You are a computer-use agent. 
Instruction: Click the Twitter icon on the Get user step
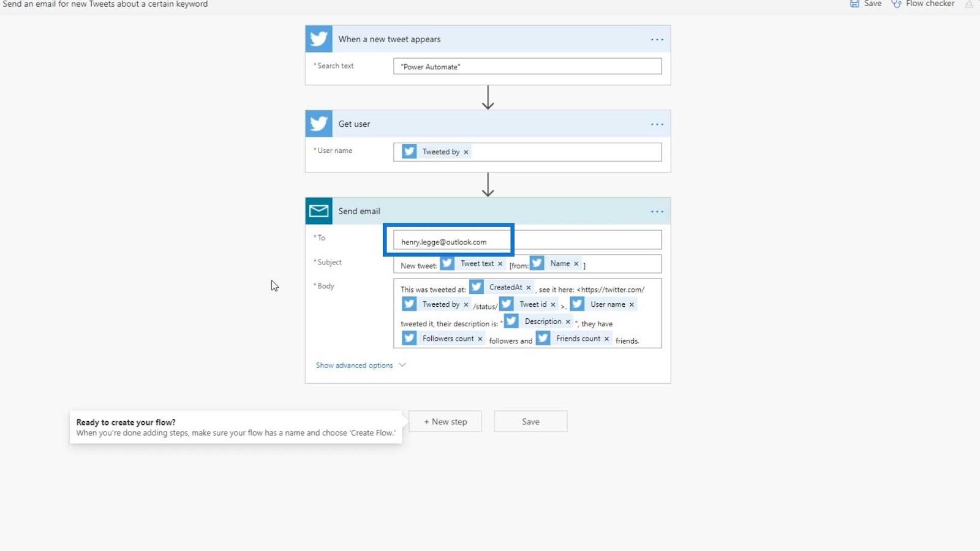pos(318,124)
